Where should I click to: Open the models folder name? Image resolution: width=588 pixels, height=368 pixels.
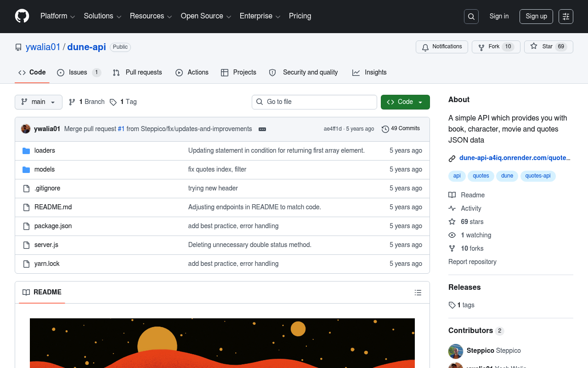45,169
